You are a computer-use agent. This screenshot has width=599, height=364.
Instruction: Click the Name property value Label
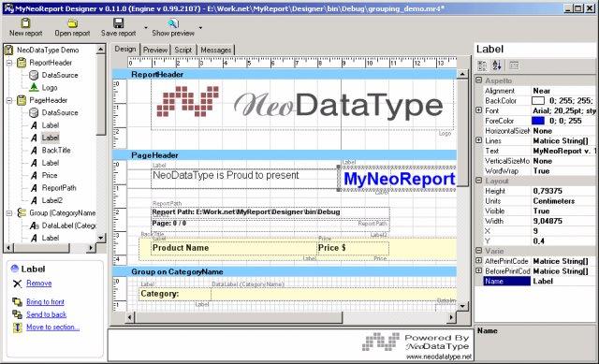pos(563,281)
